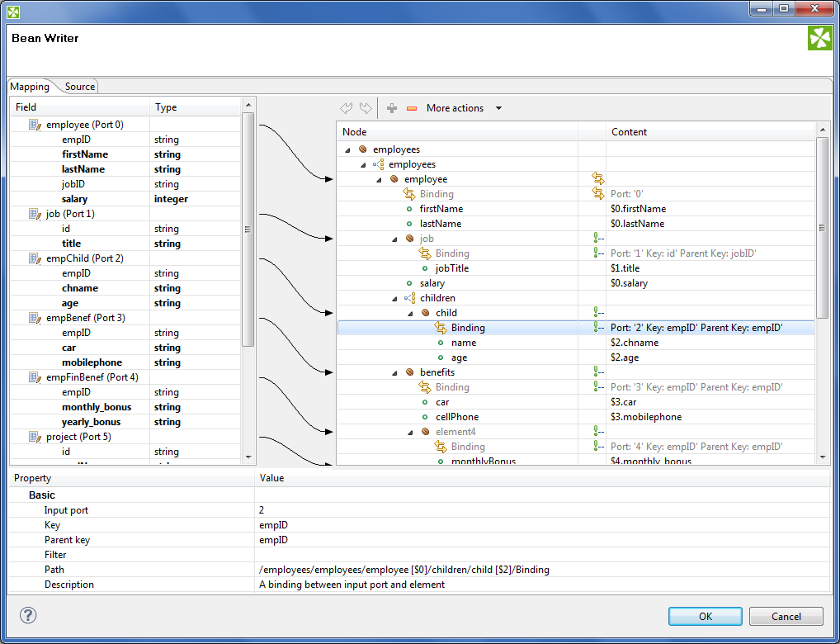
Task: Open the More actions dropdown
Action: (464, 108)
